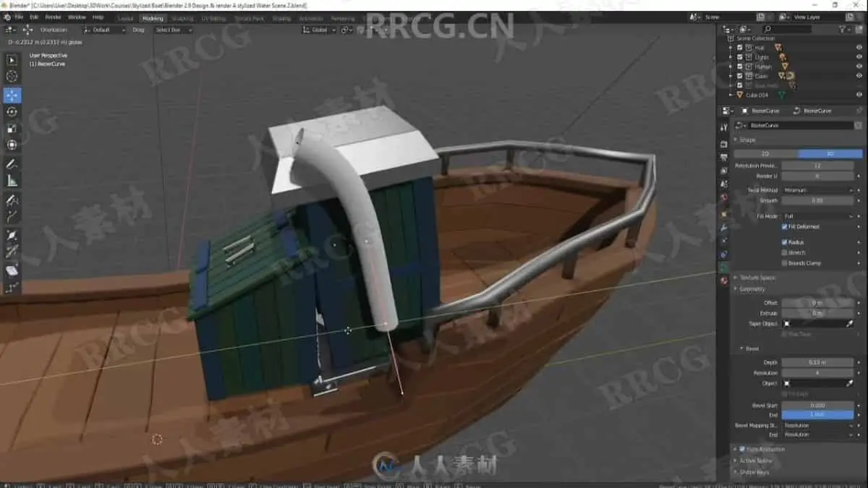Image resolution: width=868 pixels, height=488 pixels.
Task: Uncheck the Human collection checkbox
Action: point(739,67)
